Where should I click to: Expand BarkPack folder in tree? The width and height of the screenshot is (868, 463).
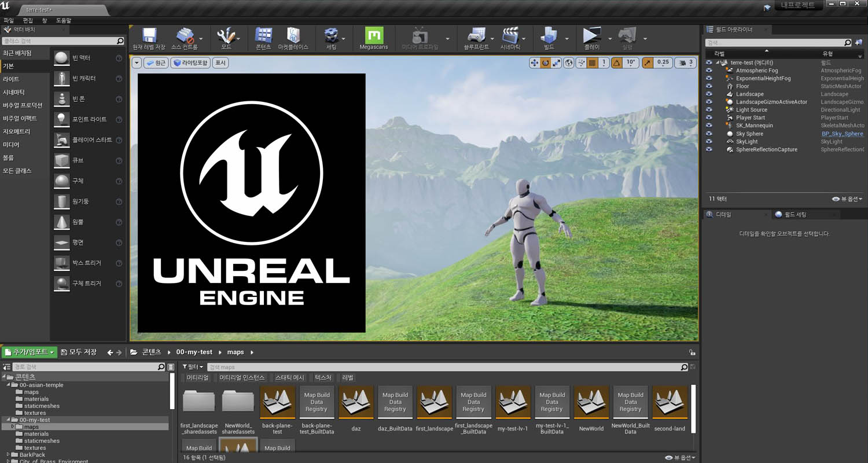(8, 455)
